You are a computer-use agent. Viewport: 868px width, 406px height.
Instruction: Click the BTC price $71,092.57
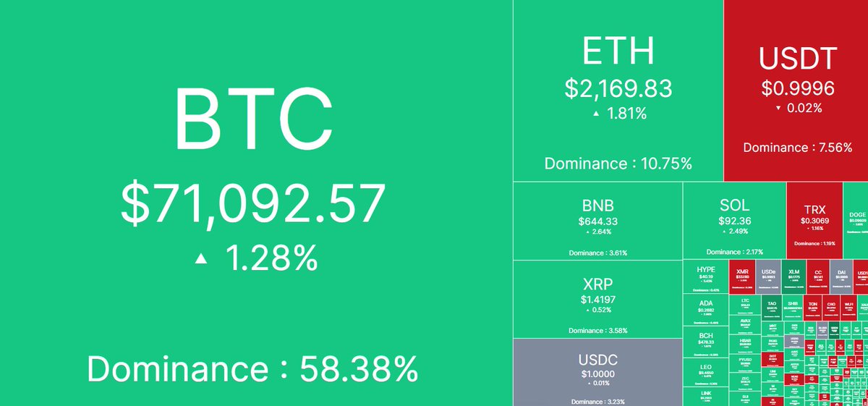tap(252, 203)
